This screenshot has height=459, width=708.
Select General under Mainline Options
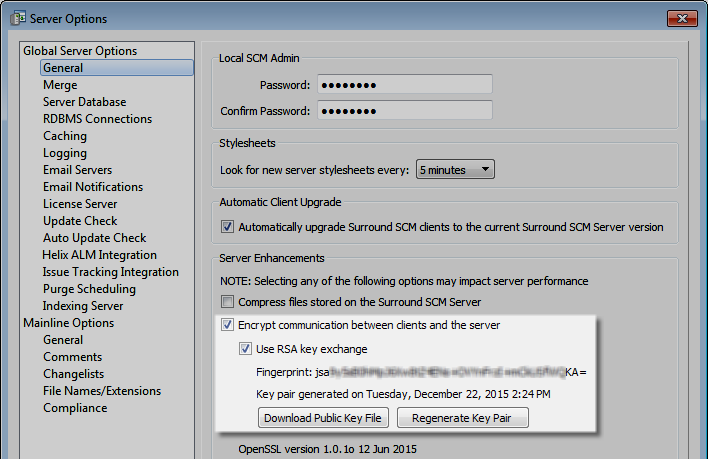[x=63, y=340]
